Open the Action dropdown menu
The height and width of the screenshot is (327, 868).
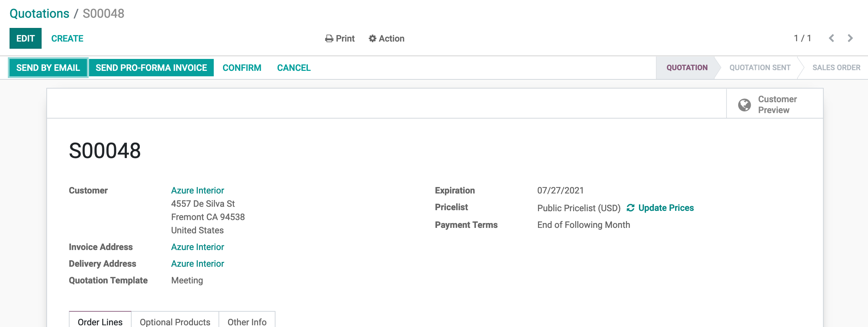pyautogui.click(x=387, y=38)
